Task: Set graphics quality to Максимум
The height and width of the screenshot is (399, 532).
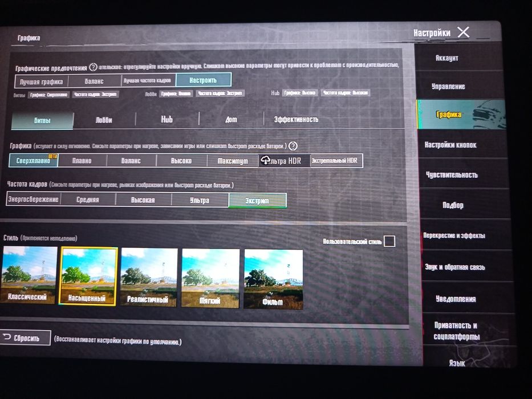Action: [233, 161]
